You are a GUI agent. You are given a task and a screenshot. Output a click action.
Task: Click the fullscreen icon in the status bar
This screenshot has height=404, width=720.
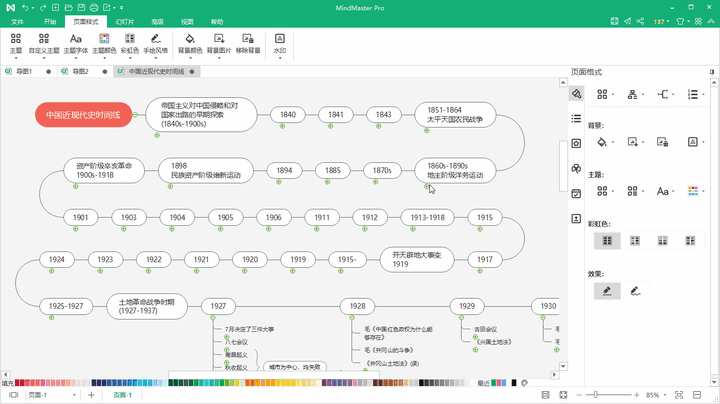coord(563,395)
